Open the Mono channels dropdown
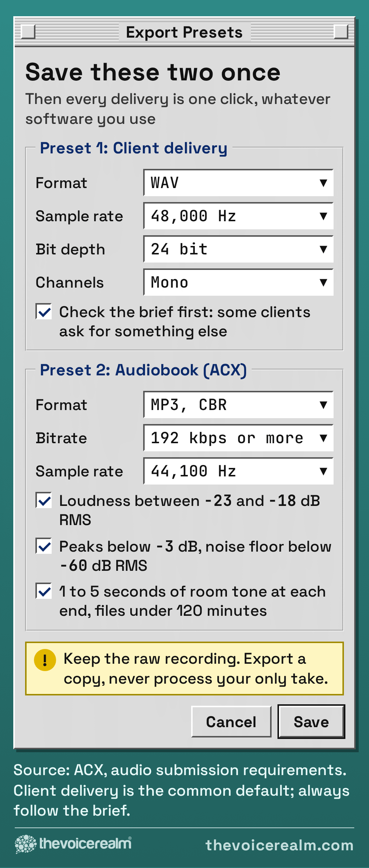The width and height of the screenshot is (369, 868). 238,282
